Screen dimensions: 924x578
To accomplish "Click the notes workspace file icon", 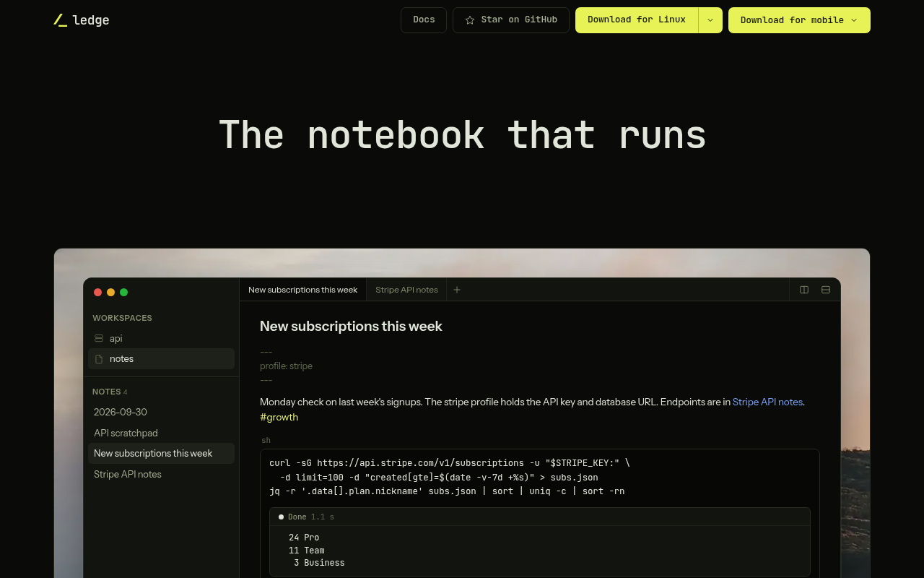I will 99,359.
